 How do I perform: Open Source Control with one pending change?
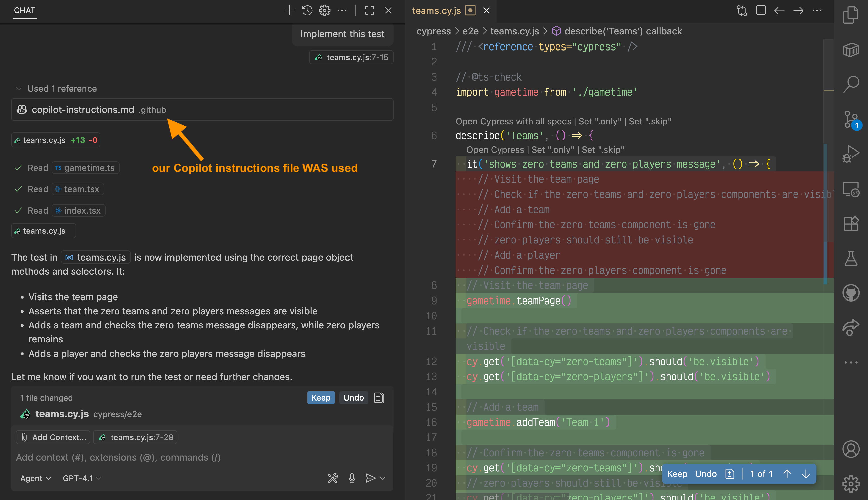click(851, 120)
